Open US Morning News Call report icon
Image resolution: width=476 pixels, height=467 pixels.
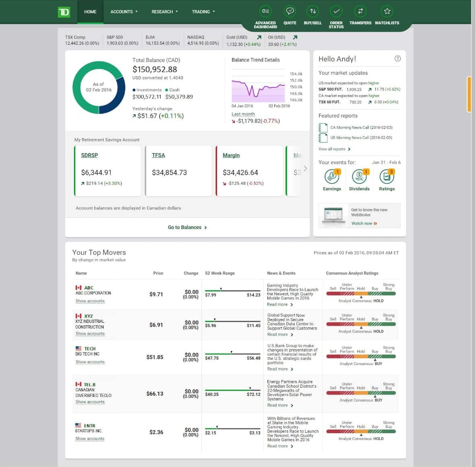coord(323,138)
